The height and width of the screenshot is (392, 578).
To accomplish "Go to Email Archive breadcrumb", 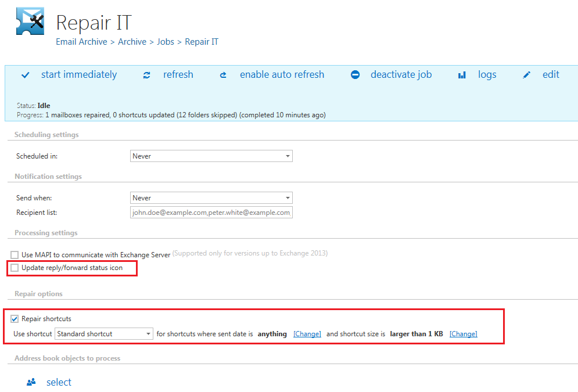I will (x=81, y=42).
